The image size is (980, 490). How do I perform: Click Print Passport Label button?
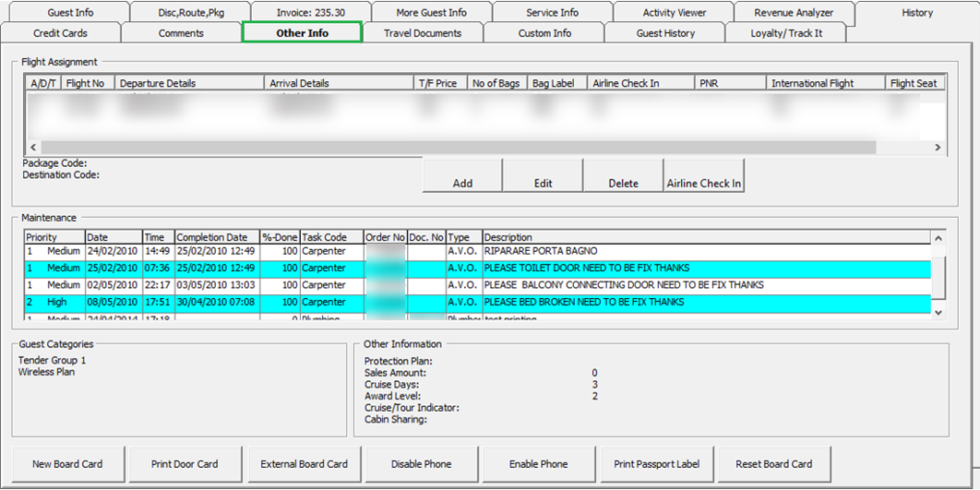click(656, 464)
